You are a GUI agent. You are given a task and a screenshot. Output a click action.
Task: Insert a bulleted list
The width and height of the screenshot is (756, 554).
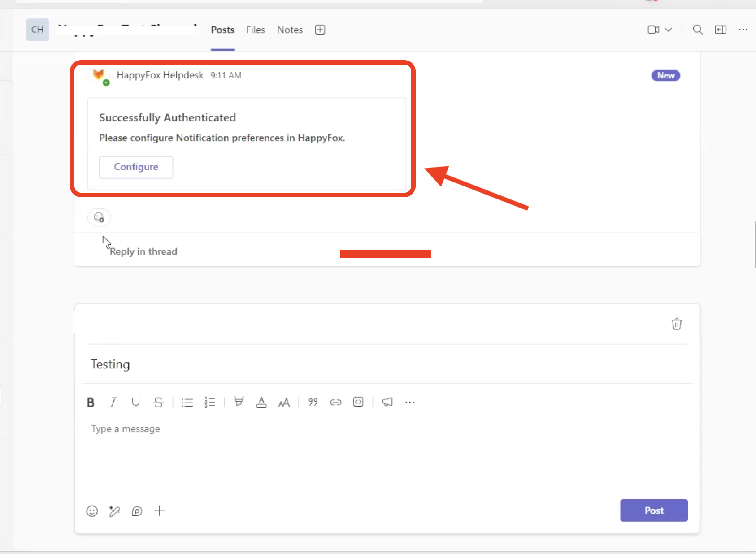point(187,403)
